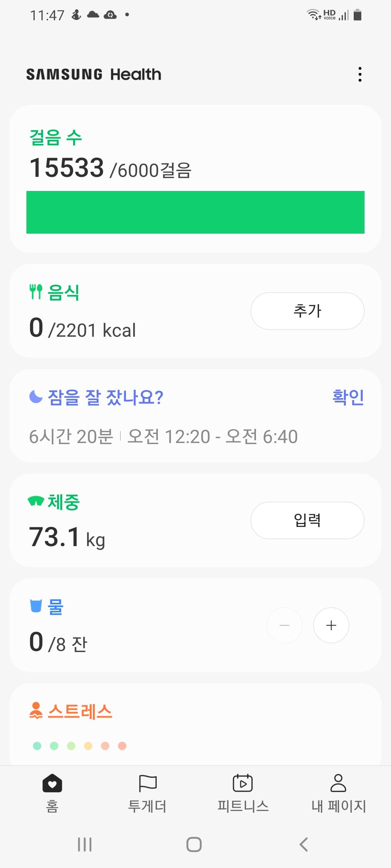Viewport: 391px width, 868px height.
Task: Go to the 홈 tab
Action: click(52, 792)
